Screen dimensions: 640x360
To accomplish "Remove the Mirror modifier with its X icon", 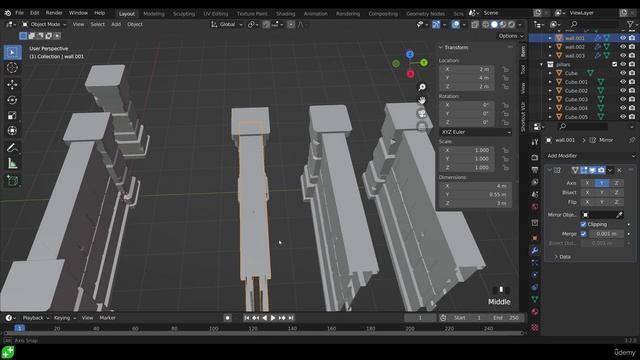I will click(619, 170).
